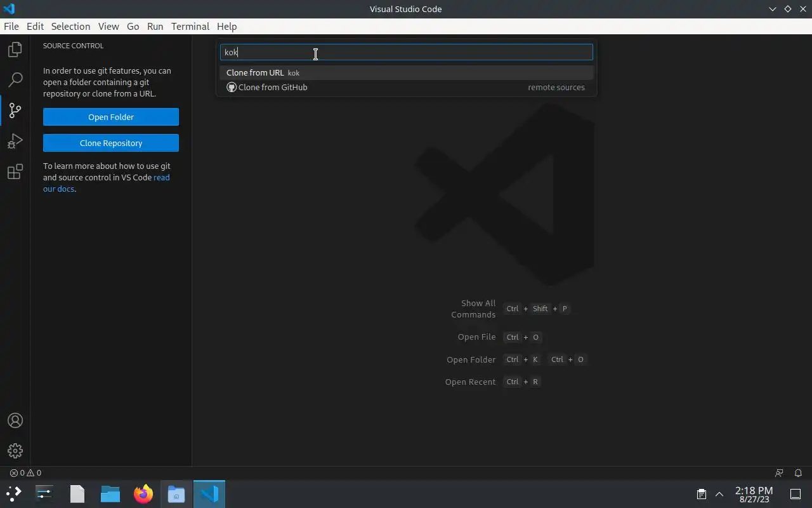The image size is (812, 508).
Task: Click the Clone Repository button
Action: click(x=111, y=143)
